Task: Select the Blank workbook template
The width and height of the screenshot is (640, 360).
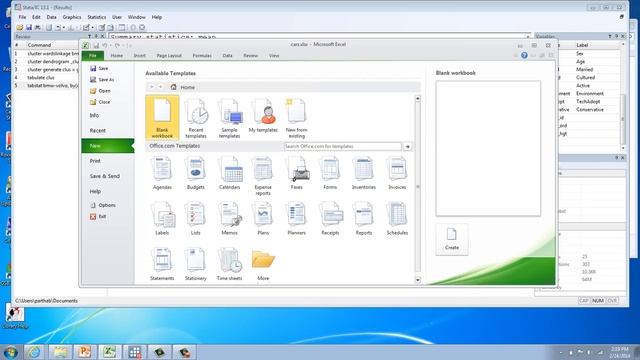Action: point(162,118)
